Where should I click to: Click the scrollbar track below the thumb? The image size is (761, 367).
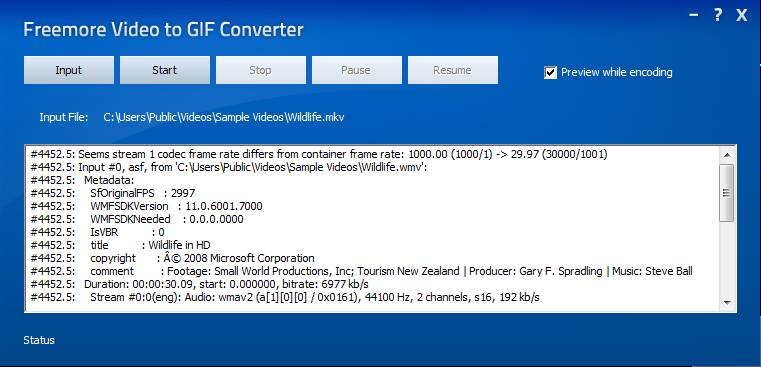pos(727,258)
